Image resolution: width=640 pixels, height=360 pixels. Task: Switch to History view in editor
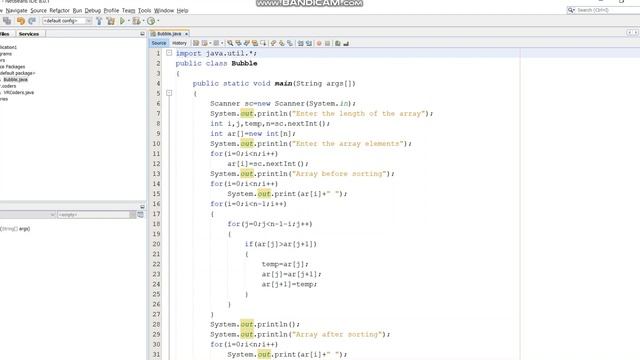pos(179,43)
